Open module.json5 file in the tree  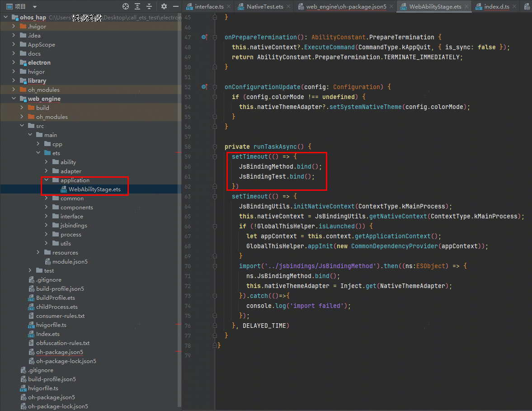coord(70,261)
